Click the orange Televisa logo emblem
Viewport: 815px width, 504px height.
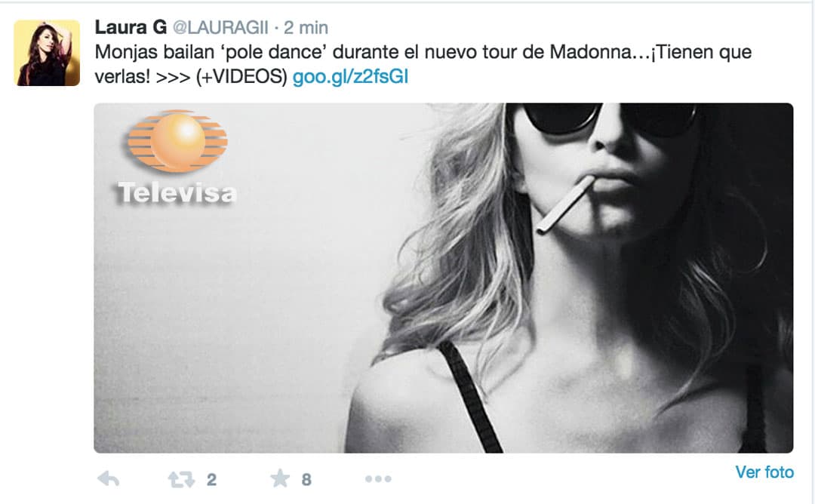pos(177,141)
